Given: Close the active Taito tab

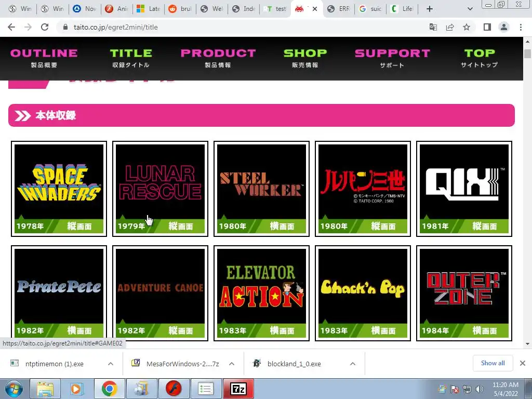Looking at the screenshot, I should click(315, 9).
